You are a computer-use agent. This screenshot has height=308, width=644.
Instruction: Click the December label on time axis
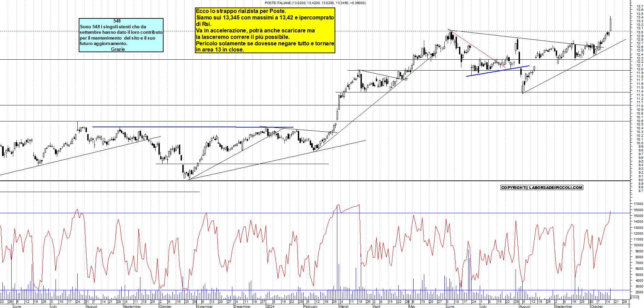tap(243, 306)
